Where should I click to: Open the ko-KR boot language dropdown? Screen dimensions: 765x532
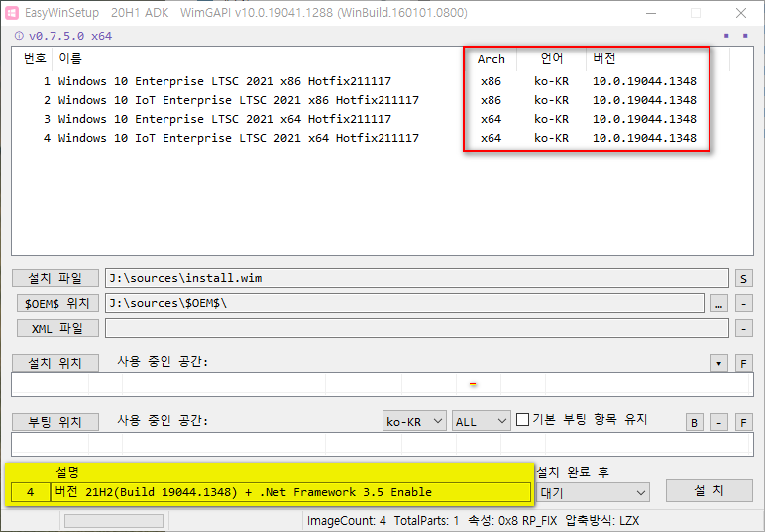click(414, 421)
